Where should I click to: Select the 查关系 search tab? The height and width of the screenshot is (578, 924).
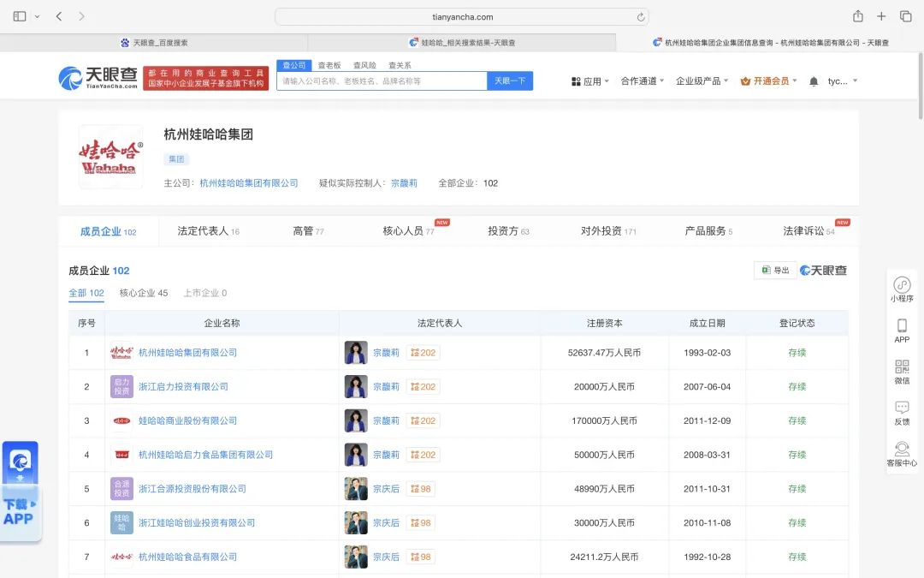click(x=400, y=65)
